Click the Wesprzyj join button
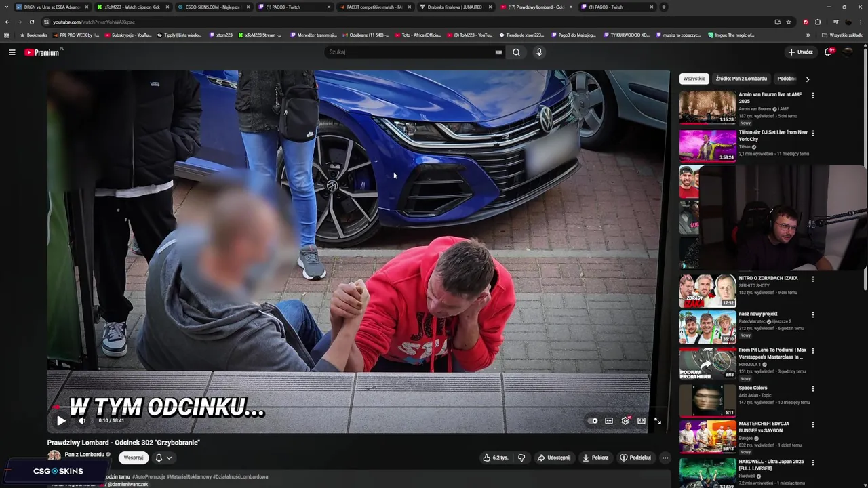The height and width of the screenshot is (488, 868). [x=134, y=457]
